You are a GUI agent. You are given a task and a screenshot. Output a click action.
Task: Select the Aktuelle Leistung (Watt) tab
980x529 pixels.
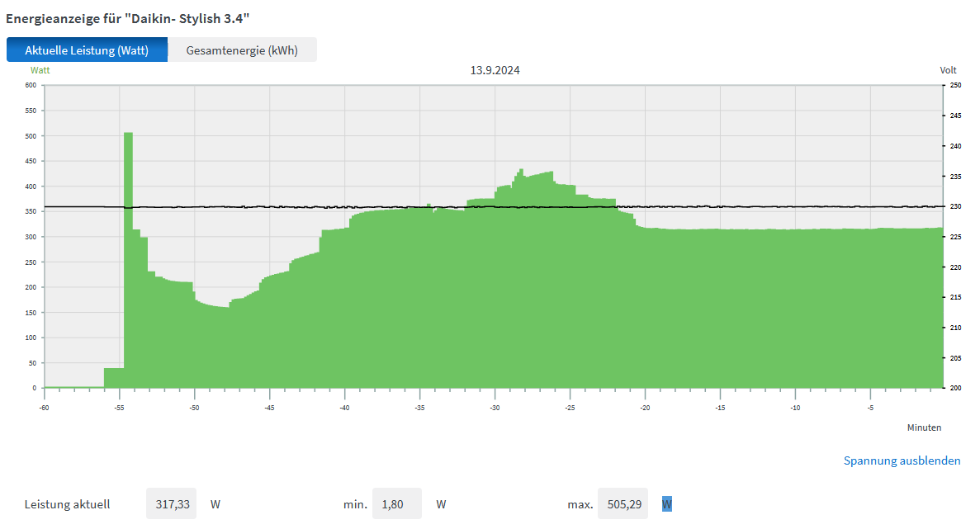(87, 50)
